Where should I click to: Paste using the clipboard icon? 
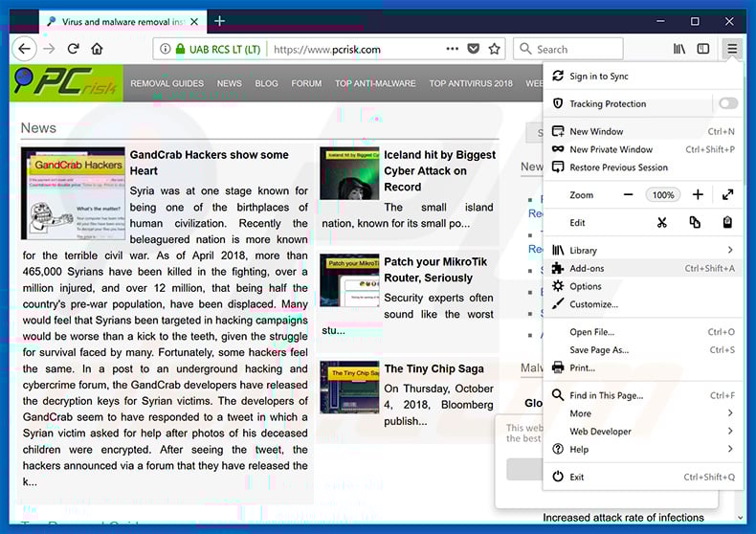(727, 223)
